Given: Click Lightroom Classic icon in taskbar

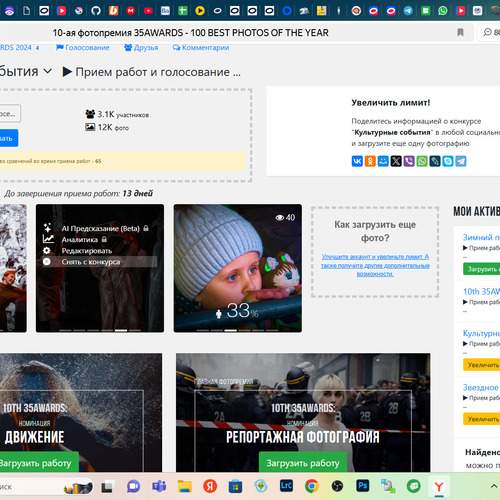Looking at the screenshot, I should point(287,486).
